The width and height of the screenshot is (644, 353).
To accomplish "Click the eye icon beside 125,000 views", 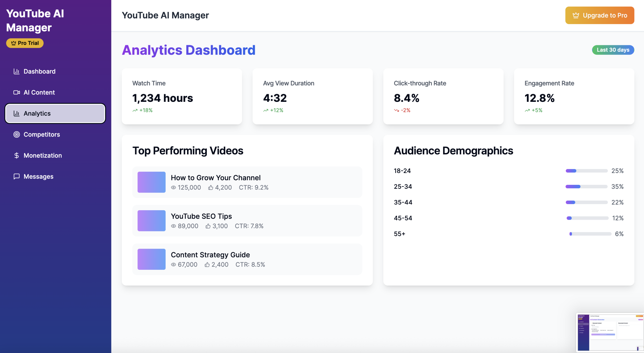I will tap(173, 188).
